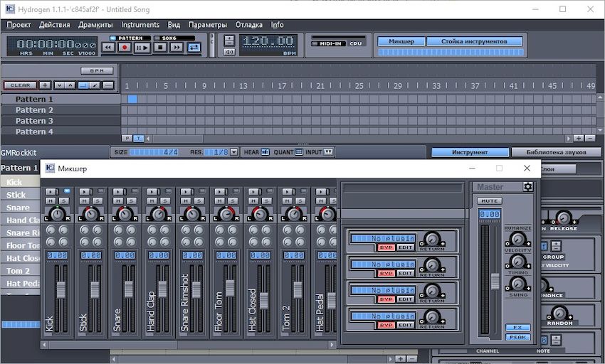Open the Проект menu
Image resolution: width=605 pixels, height=364 pixels.
19,25
